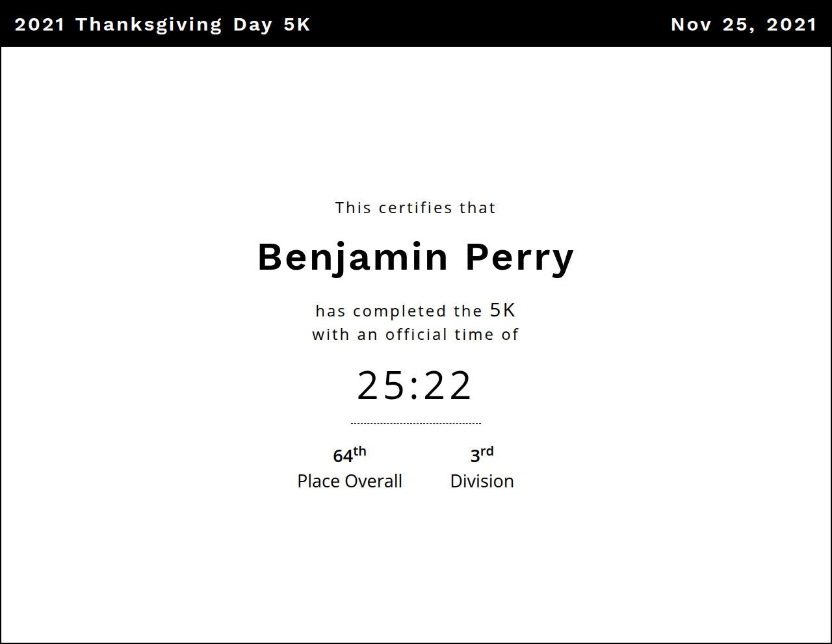Click the "This certifies that" text
832x644 pixels.
point(415,208)
